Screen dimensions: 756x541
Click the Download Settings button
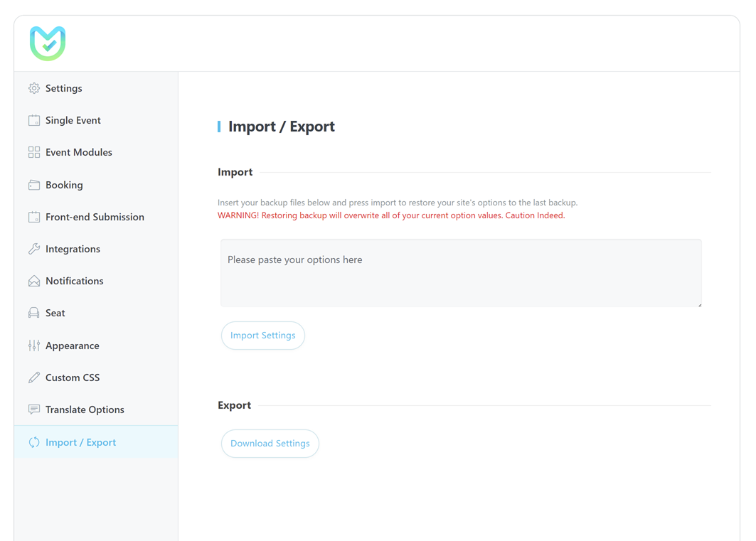click(270, 443)
